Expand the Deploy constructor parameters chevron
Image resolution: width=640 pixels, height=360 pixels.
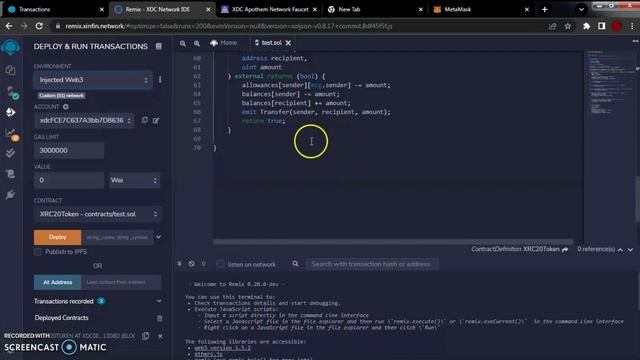tap(158, 237)
